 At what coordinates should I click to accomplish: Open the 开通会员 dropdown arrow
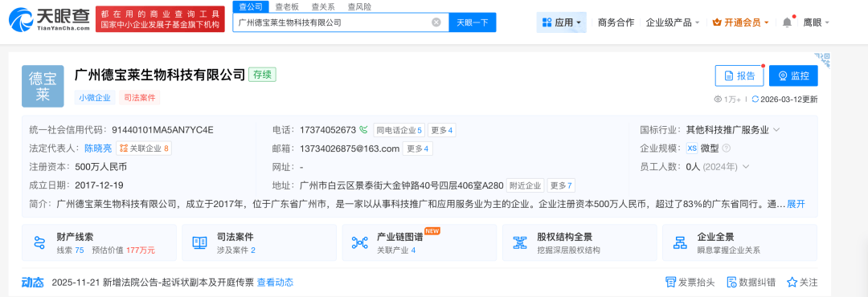(766, 23)
